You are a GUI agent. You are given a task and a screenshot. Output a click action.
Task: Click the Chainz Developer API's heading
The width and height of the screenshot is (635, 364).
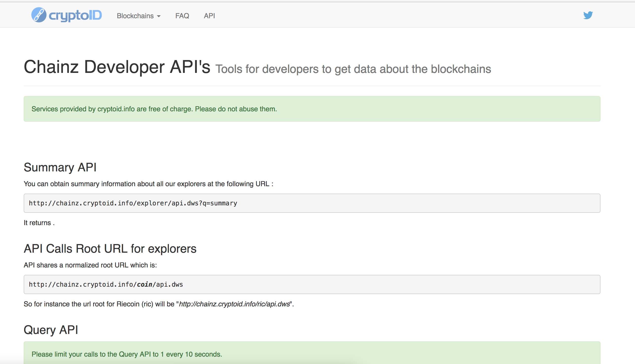(117, 67)
